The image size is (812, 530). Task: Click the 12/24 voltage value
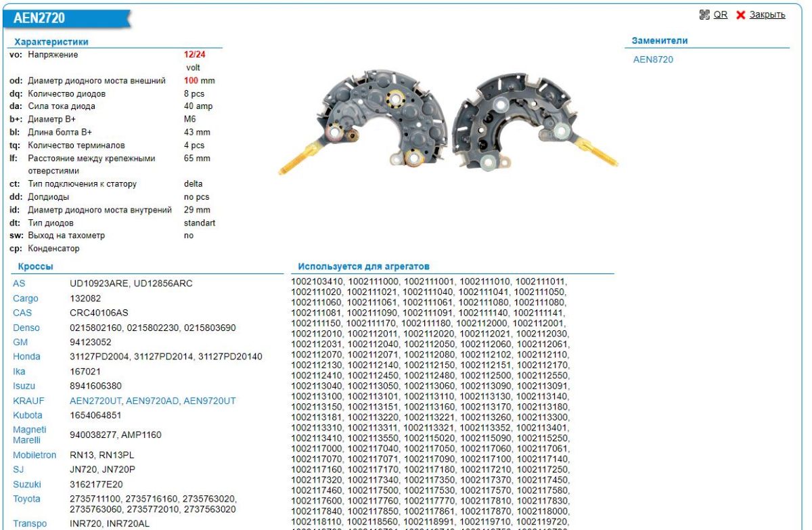pos(194,55)
